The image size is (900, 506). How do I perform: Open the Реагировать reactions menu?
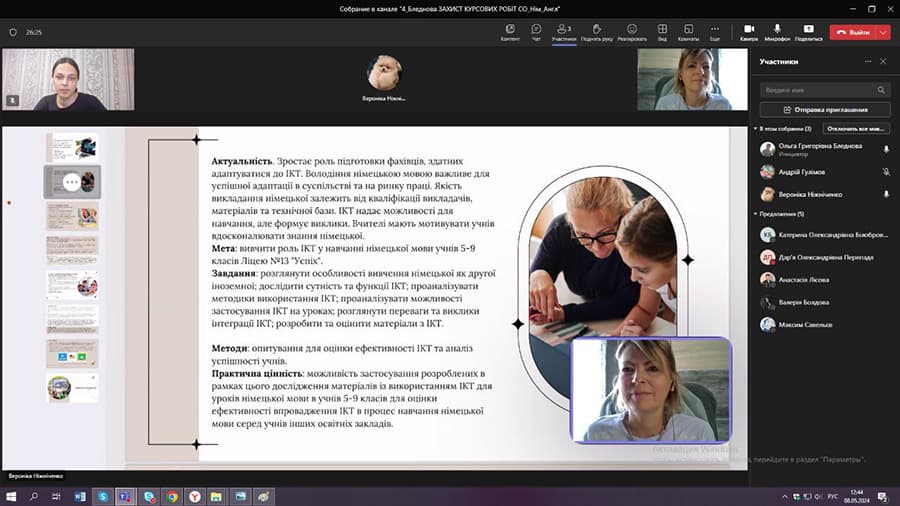(x=632, y=31)
